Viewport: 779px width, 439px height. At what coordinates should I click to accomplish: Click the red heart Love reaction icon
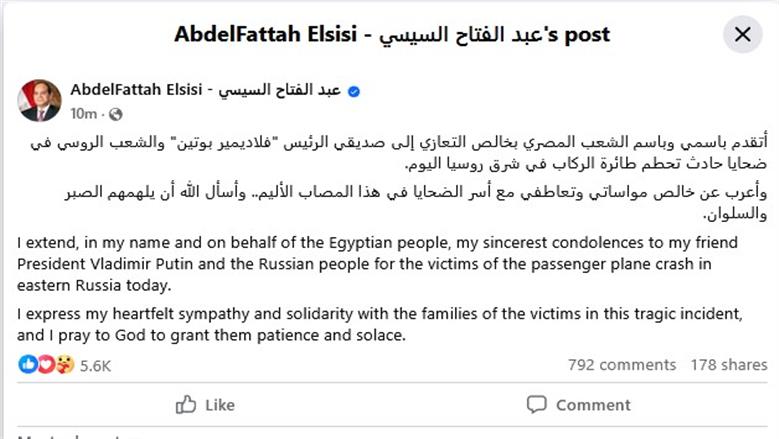pyautogui.click(x=46, y=365)
